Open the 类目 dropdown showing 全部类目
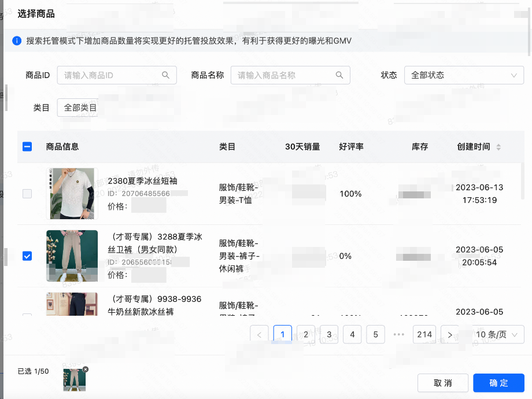The image size is (532, 399). pyautogui.click(x=77, y=108)
